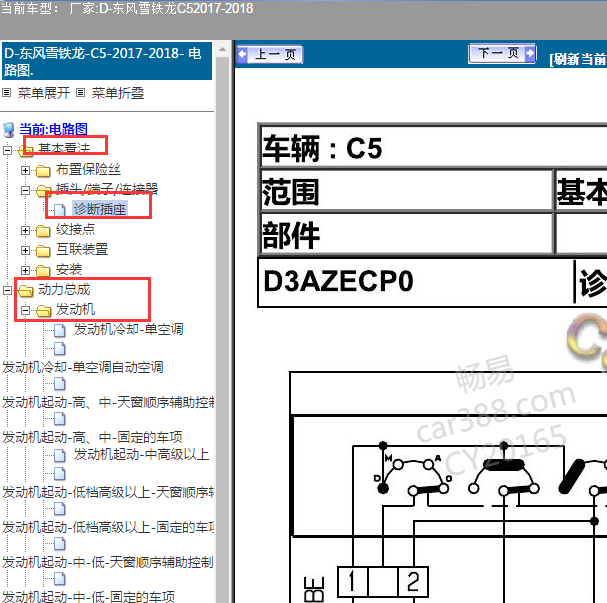Select the 互联装置 tree item
607x603 pixels.
pos(82,249)
